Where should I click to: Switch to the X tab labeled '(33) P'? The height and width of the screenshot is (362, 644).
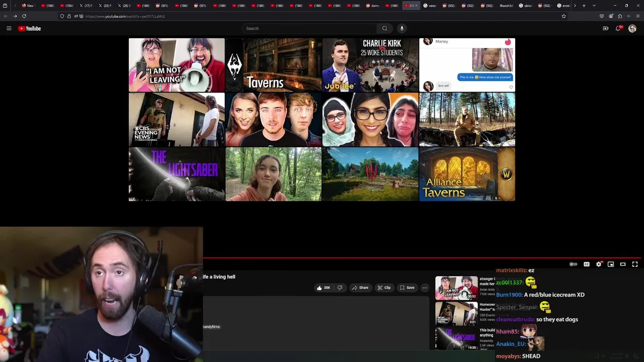click(x=105, y=6)
